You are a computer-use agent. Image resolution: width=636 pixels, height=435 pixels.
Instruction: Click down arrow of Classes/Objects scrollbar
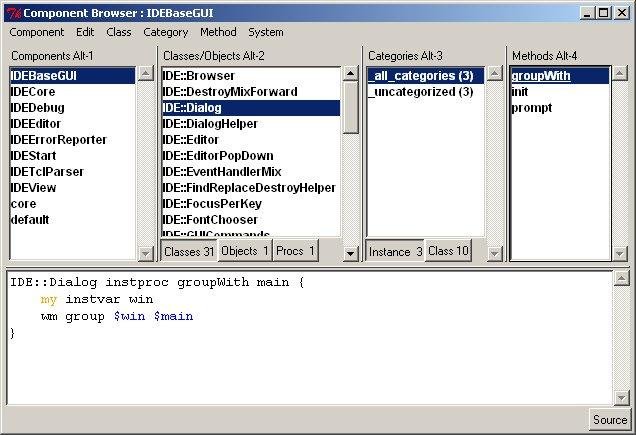coord(350,253)
